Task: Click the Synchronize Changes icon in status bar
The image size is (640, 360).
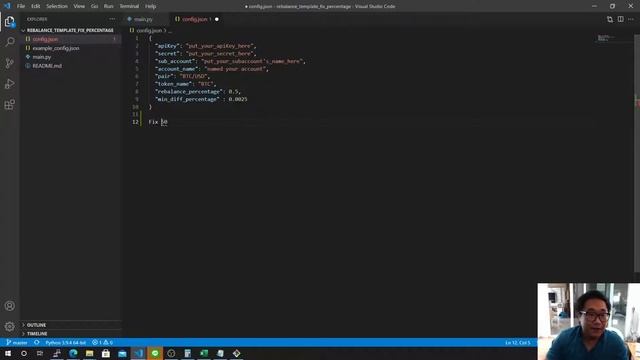Action: (37, 342)
